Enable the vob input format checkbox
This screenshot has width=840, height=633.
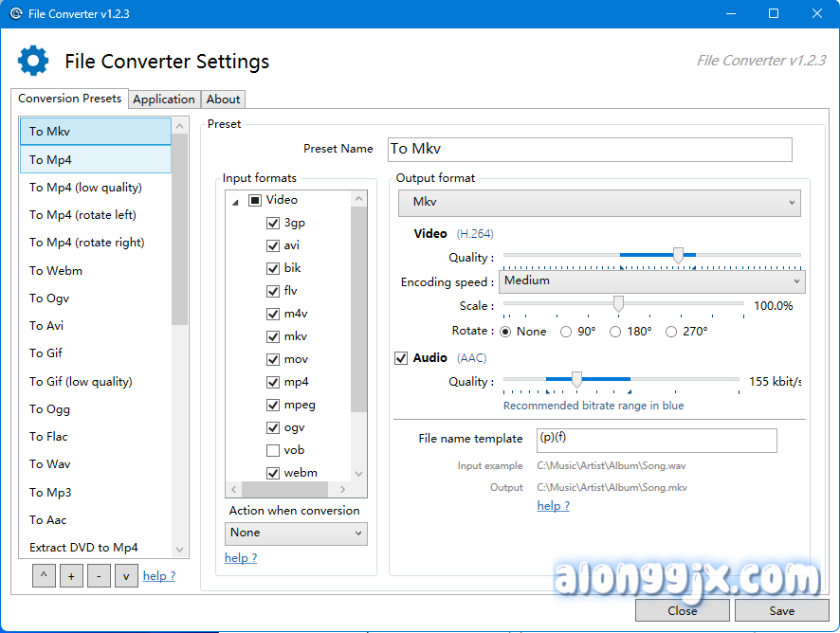[273, 450]
